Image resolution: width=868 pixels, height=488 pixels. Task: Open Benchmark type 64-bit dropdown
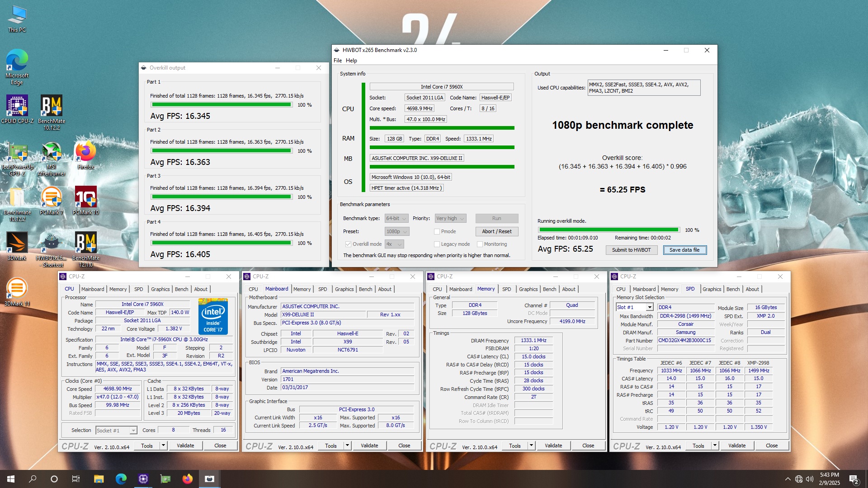[x=396, y=218]
